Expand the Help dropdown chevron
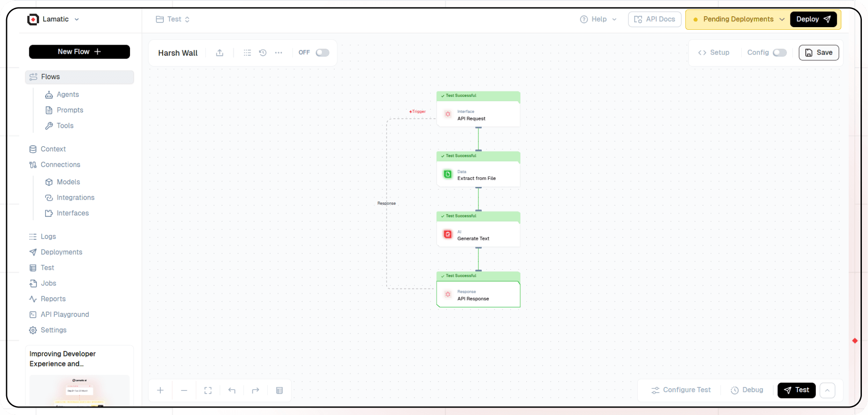This screenshot has height=415, width=868. [615, 19]
